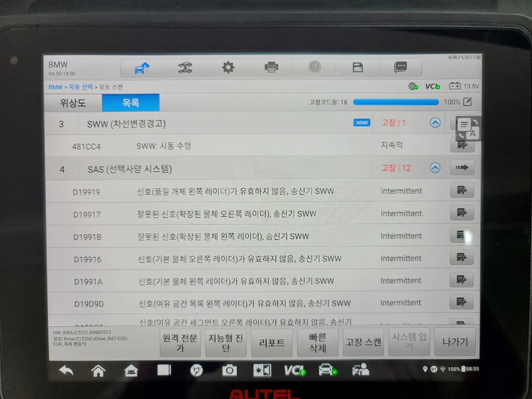Open the remote service person-car icon
Image resolution: width=532 pixels, height=399 pixels.
[x=360, y=370]
